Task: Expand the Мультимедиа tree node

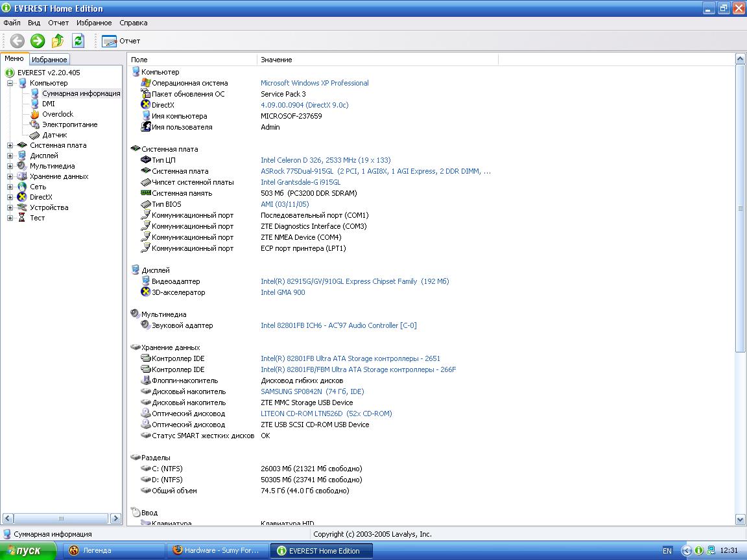Action: [10, 166]
